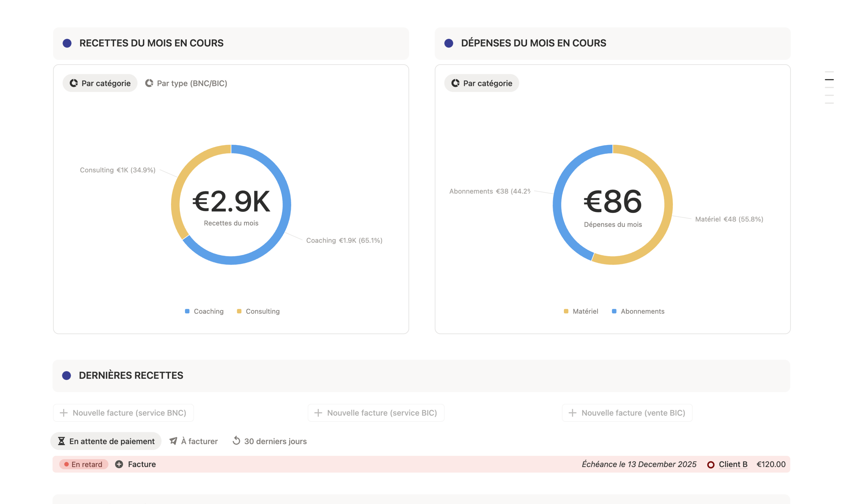Select the En retard status badge
This screenshot has height=504, width=845.
pyautogui.click(x=84, y=464)
